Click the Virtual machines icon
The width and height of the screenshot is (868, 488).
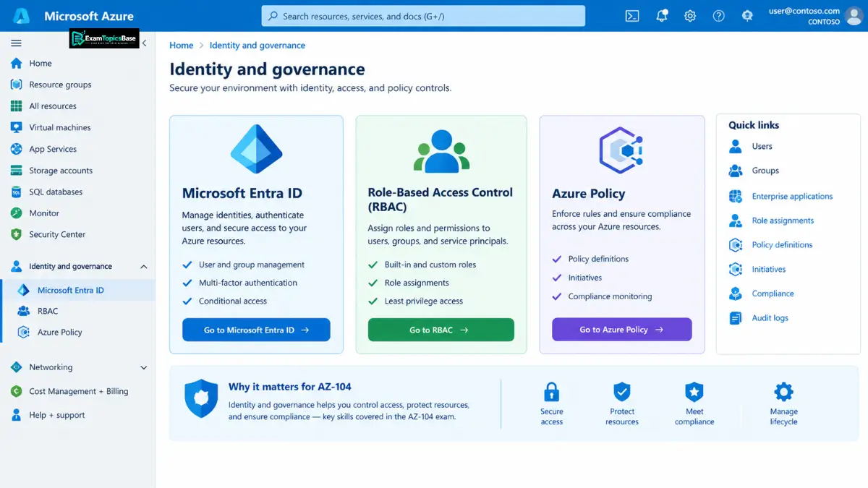pos(16,127)
